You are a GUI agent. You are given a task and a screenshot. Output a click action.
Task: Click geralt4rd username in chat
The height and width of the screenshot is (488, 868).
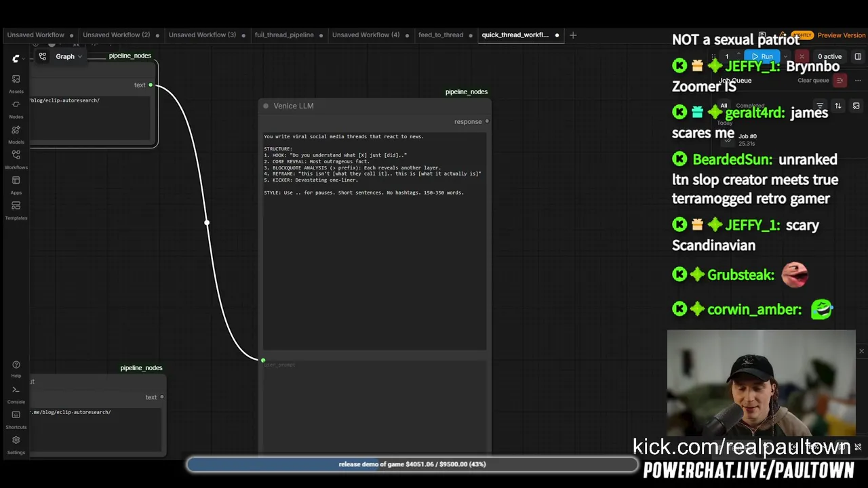tap(755, 113)
